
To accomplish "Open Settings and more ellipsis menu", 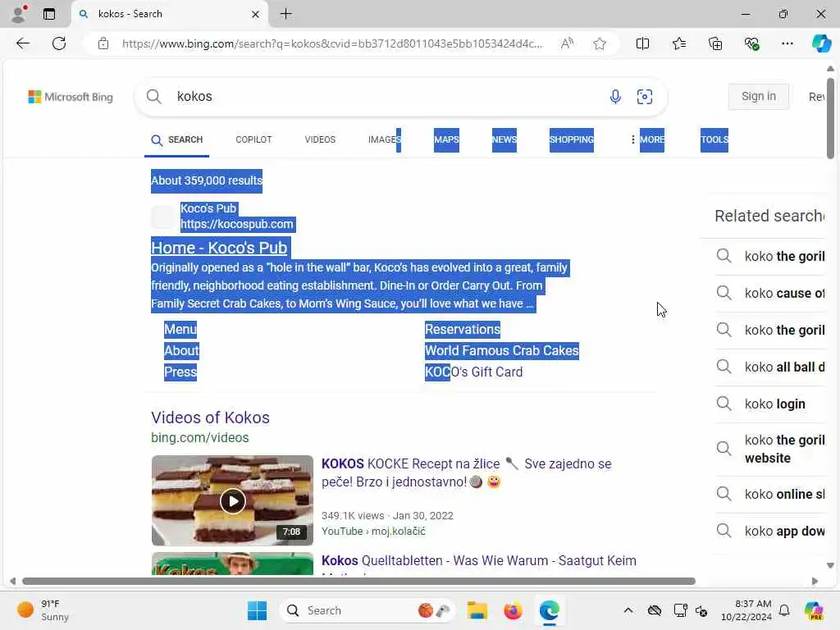I will click(x=787, y=43).
